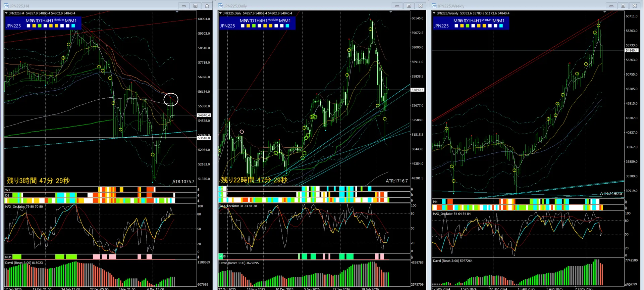Click the 53618.8 price tag on the H4 price scale

tap(204, 138)
